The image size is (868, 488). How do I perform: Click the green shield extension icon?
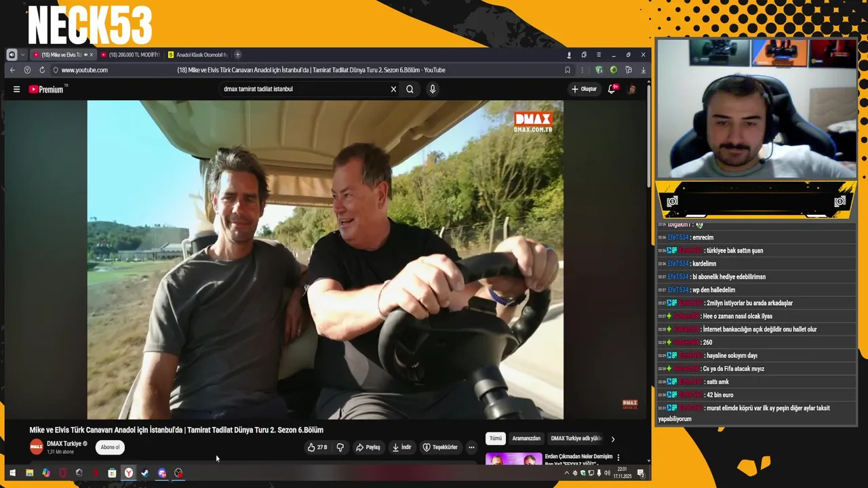(x=599, y=70)
